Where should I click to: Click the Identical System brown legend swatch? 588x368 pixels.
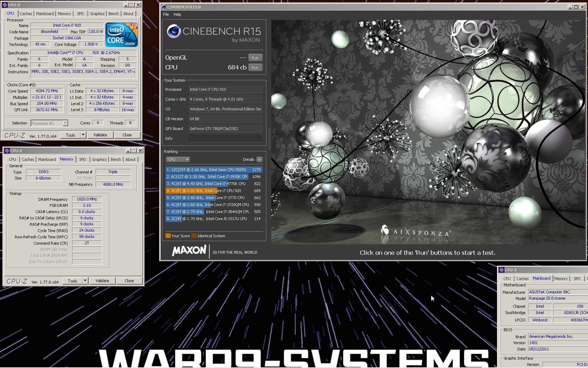194,236
